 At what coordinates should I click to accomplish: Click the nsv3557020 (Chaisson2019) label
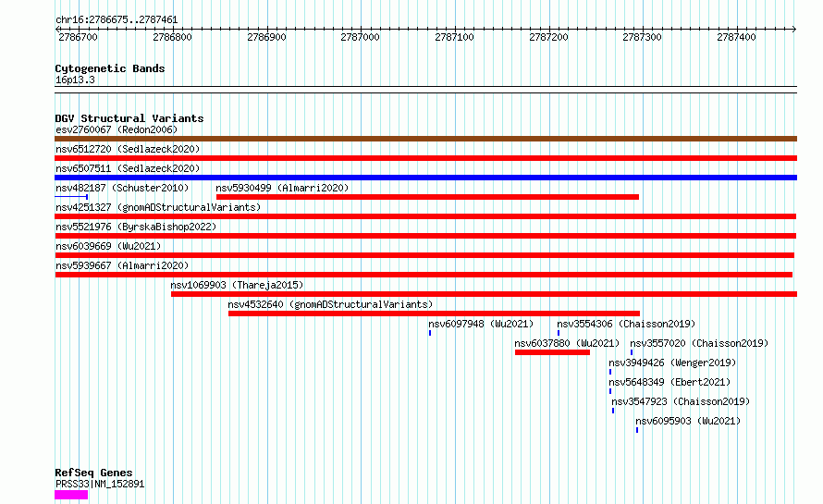699,343
